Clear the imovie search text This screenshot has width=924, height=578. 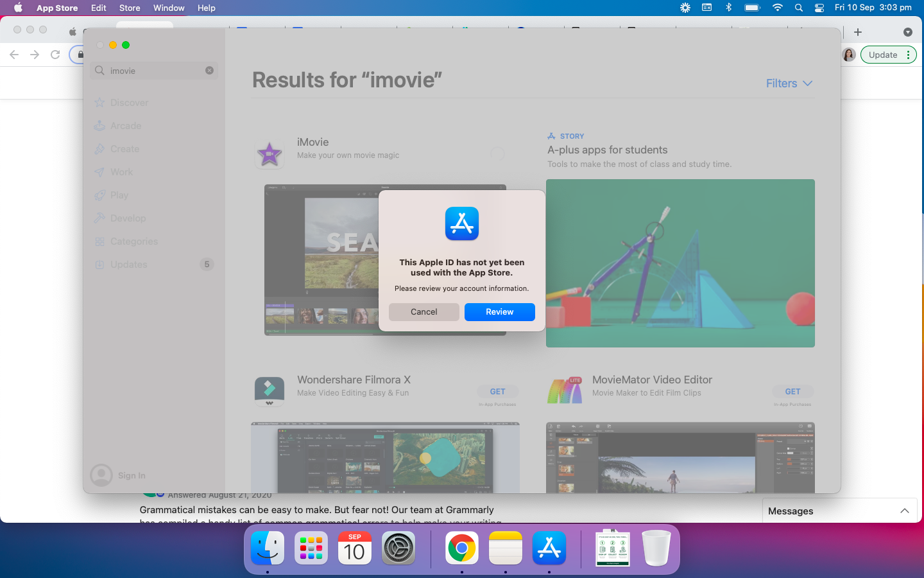[x=209, y=71]
